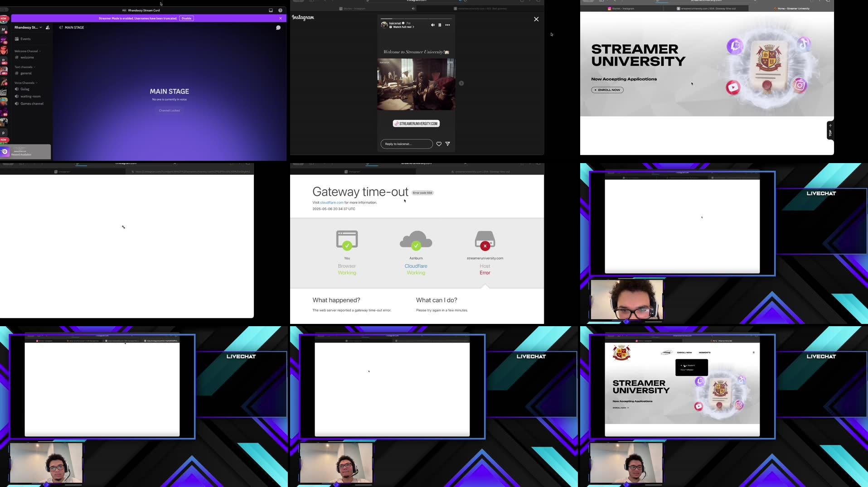Click the Ashburn cloud status icon
This screenshot has width=868, height=487.
coord(416,240)
